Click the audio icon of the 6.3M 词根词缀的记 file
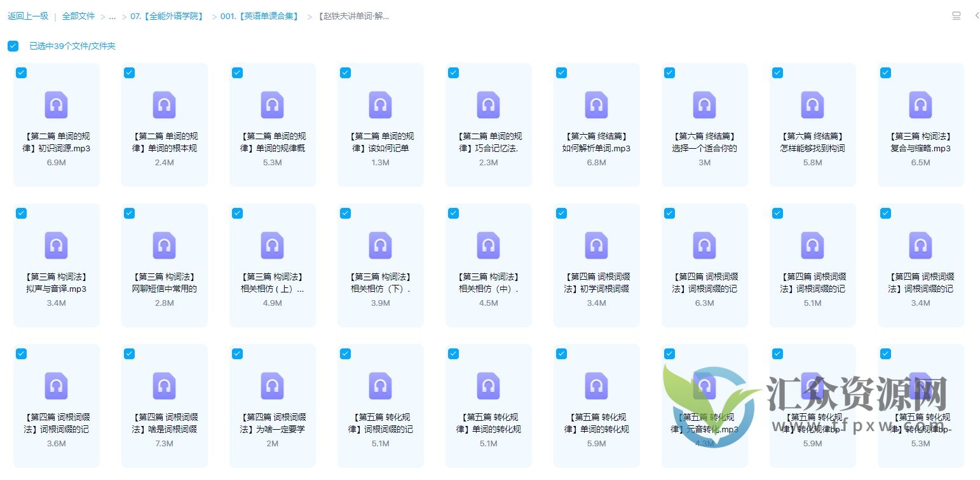The height and width of the screenshot is (480, 980). point(704,245)
